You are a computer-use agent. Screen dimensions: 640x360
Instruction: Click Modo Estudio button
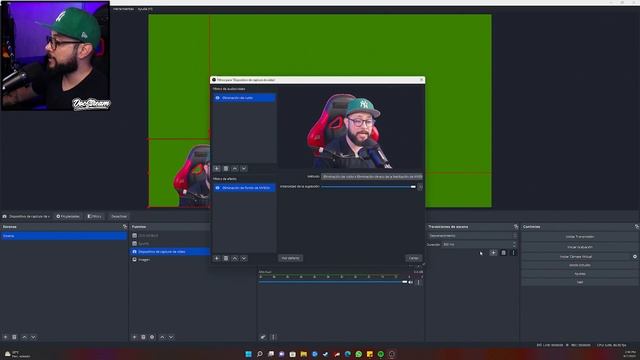click(580, 265)
